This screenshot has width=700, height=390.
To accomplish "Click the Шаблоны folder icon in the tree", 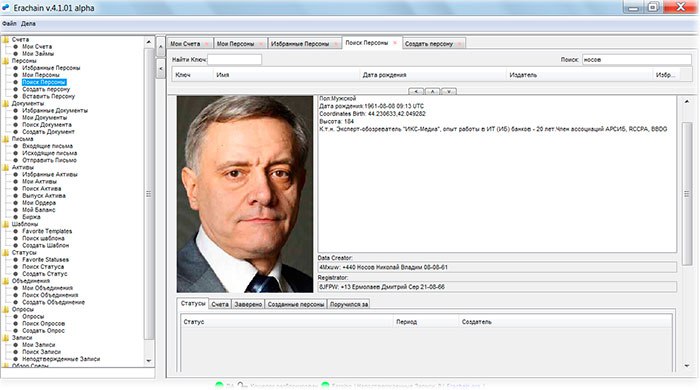I will pyautogui.click(x=5, y=224).
